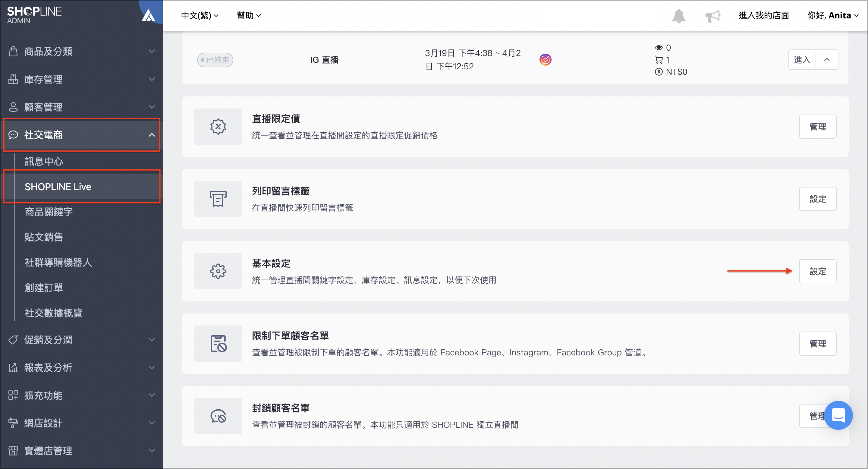Expand the 促銷及分潤 sidebar section
Image resolution: width=868 pixels, height=469 pixels.
coord(152,340)
